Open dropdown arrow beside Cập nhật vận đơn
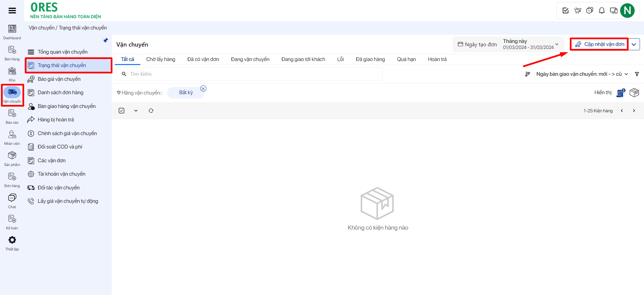This screenshot has width=644, height=295. pos(634,44)
